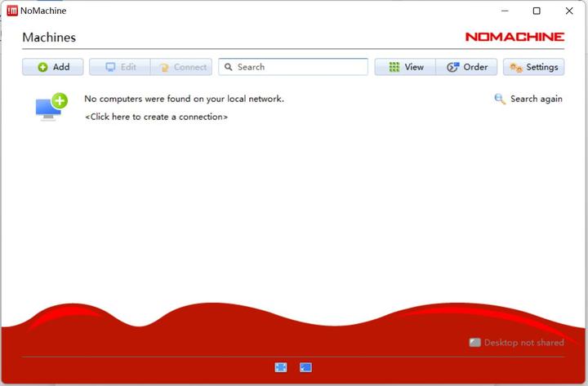
Task: Click the Add machine button
Action: click(53, 67)
